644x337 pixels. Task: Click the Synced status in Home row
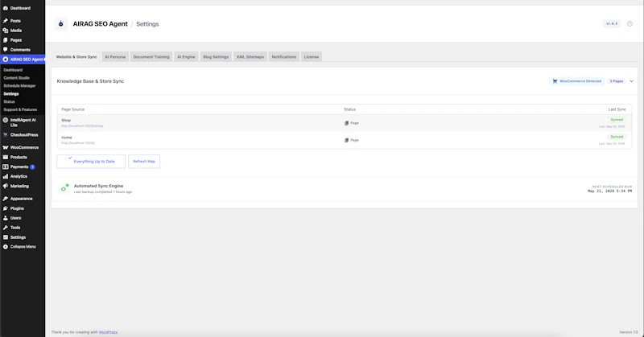(x=617, y=137)
